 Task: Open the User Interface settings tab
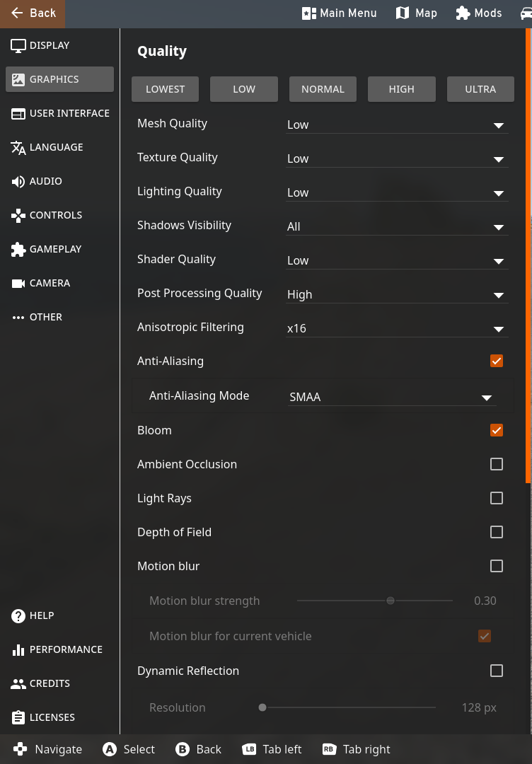coord(60,113)
